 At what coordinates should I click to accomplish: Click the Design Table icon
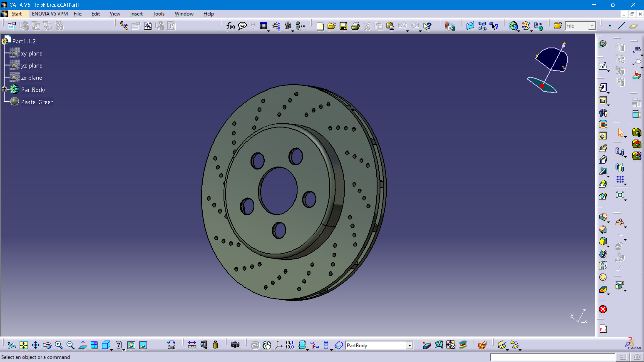coord(263,26)
